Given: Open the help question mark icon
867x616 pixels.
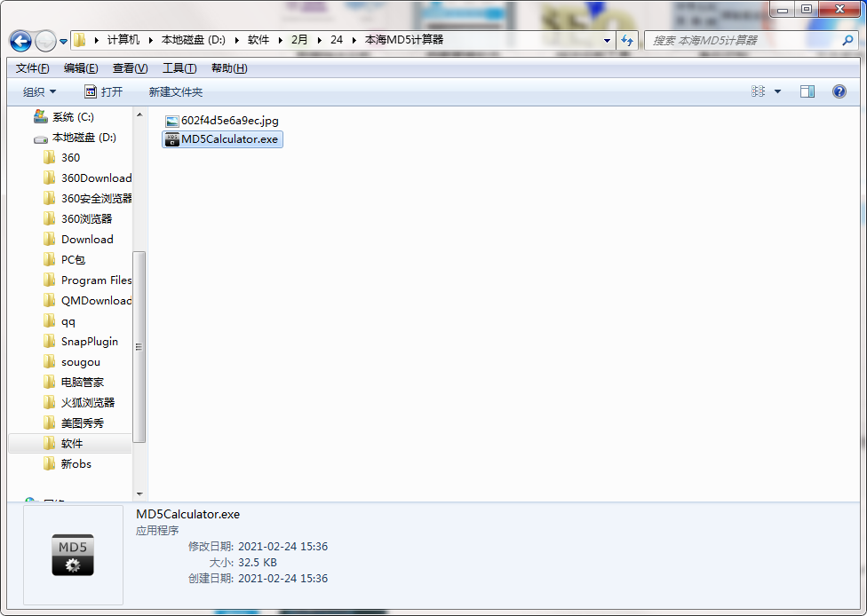Looking at the screenshot, I should pos(839,91).
